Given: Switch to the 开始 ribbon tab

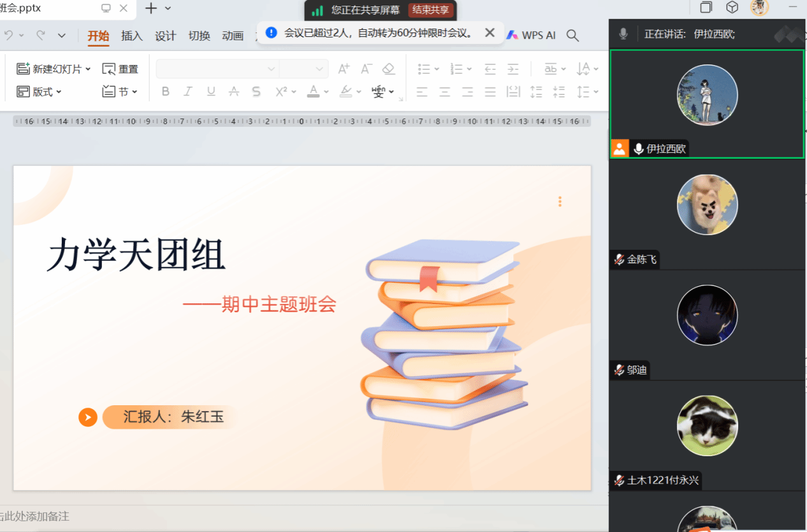Looking at the screenshot, I should click(x=98, y=36).
